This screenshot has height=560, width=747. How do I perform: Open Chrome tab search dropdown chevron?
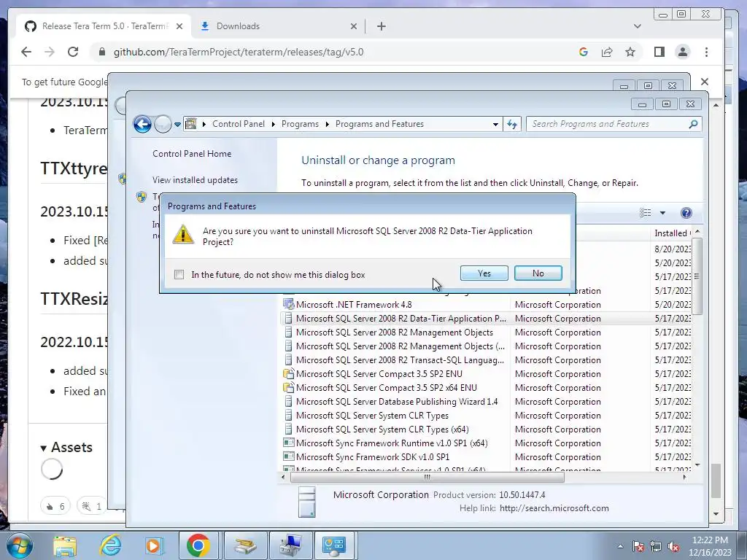(638, 26)
